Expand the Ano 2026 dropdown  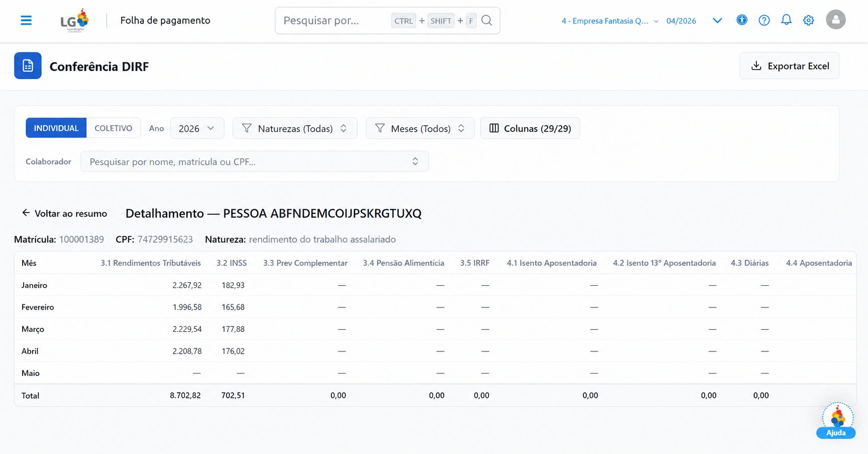[197, 128]
